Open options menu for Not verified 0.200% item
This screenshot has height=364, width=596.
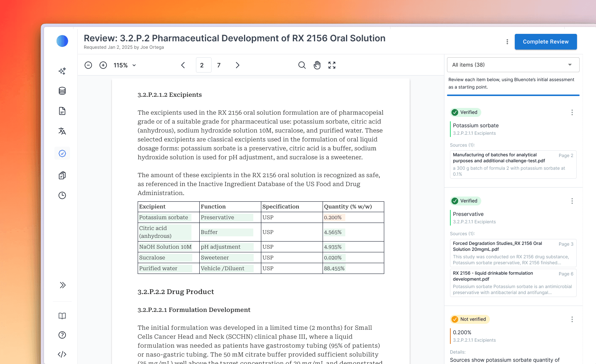[x=572, y=319]
